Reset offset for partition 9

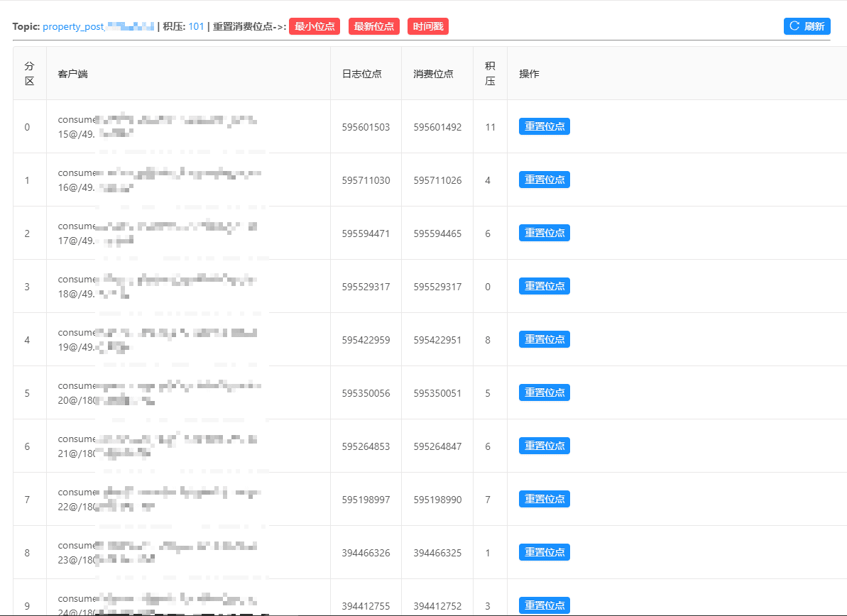(545, 605)
